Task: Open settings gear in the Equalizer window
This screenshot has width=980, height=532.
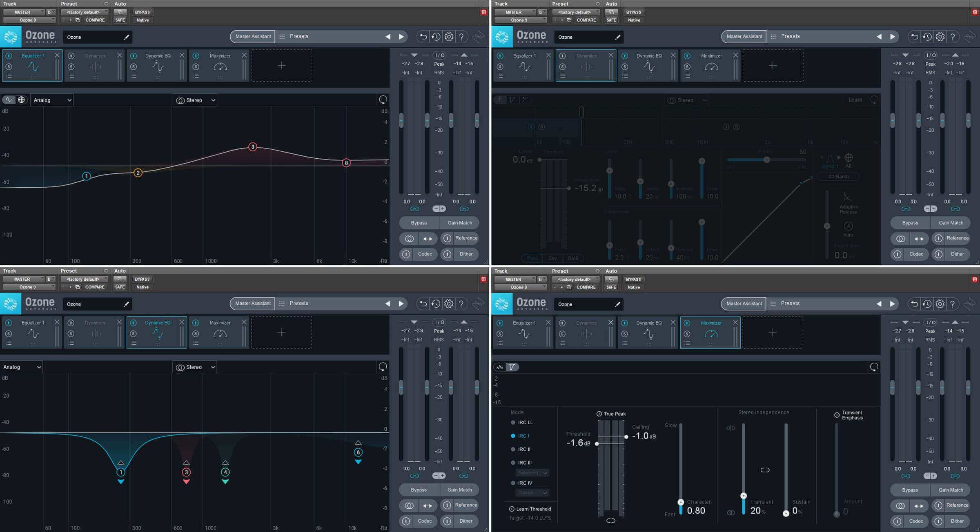Action: 449,37
